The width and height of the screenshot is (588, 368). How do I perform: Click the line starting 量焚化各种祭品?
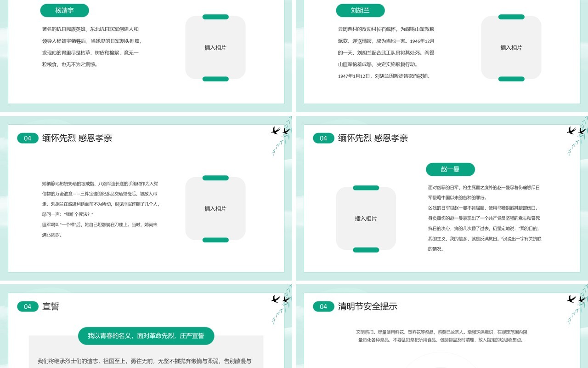441,340
